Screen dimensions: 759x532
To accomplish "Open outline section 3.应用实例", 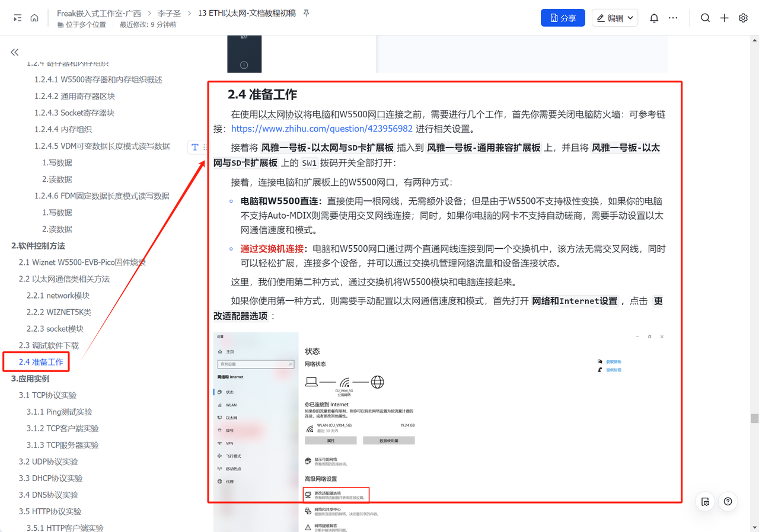I will coord(30,378).
